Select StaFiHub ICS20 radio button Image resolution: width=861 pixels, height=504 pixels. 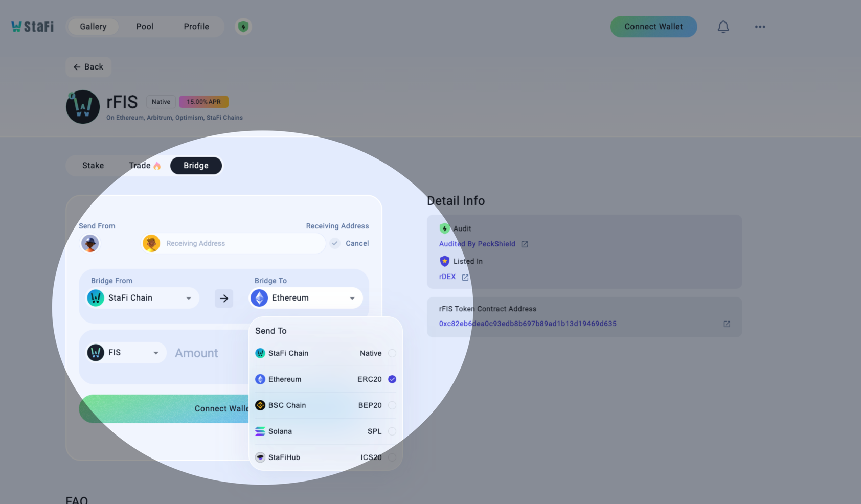[392, 457]
